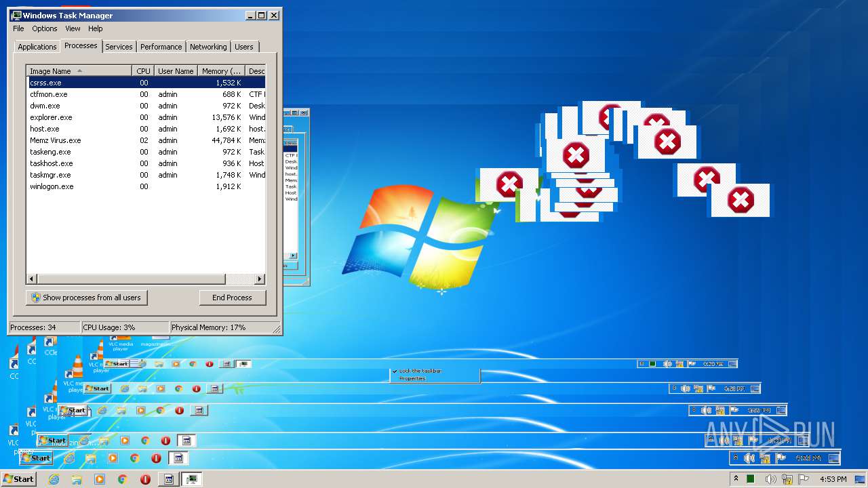
Task: Sort by User Name column header
Action: (176, 71)
